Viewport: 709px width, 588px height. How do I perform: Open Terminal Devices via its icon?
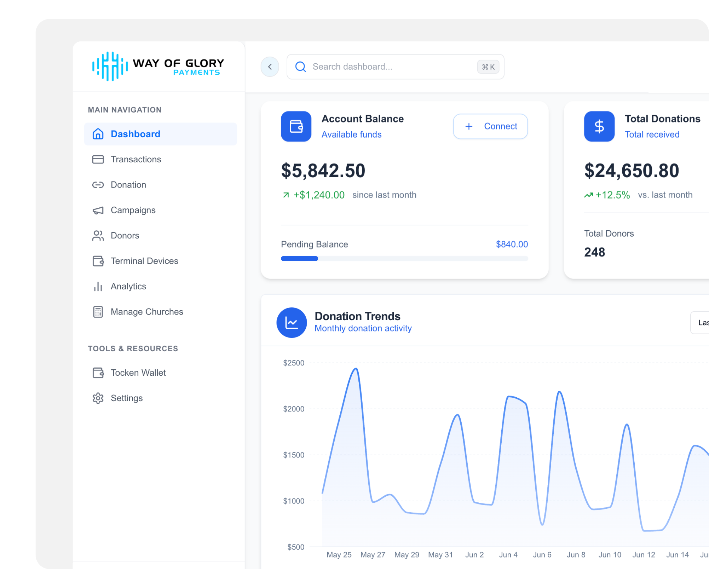coord(98,261)
